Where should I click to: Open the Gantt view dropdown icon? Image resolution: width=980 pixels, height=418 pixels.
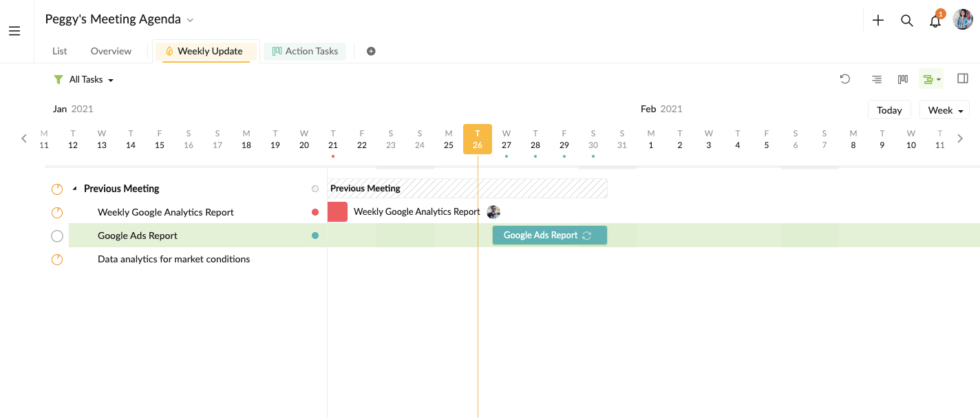[x=931, y=79]
